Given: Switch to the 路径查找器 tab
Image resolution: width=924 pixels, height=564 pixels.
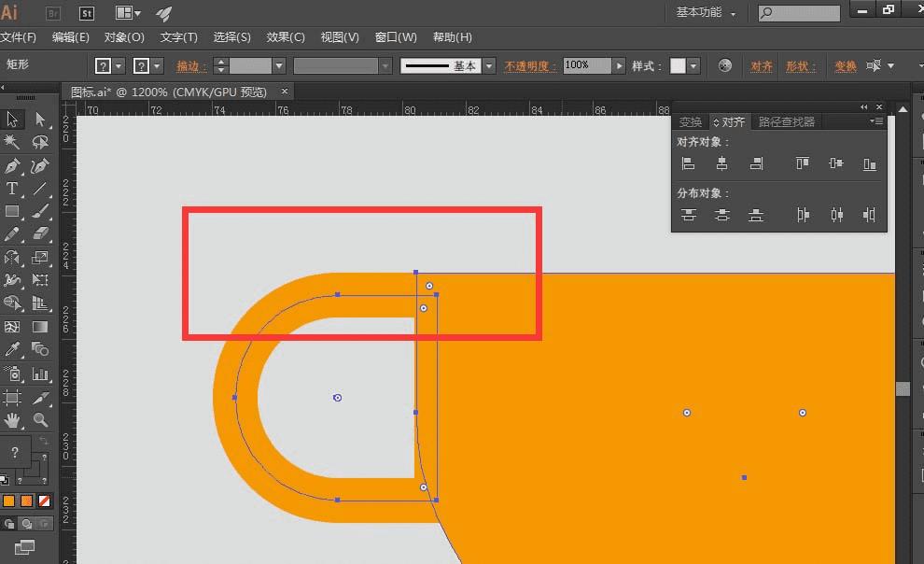Looking at the screenshot, I should (786, 122).
